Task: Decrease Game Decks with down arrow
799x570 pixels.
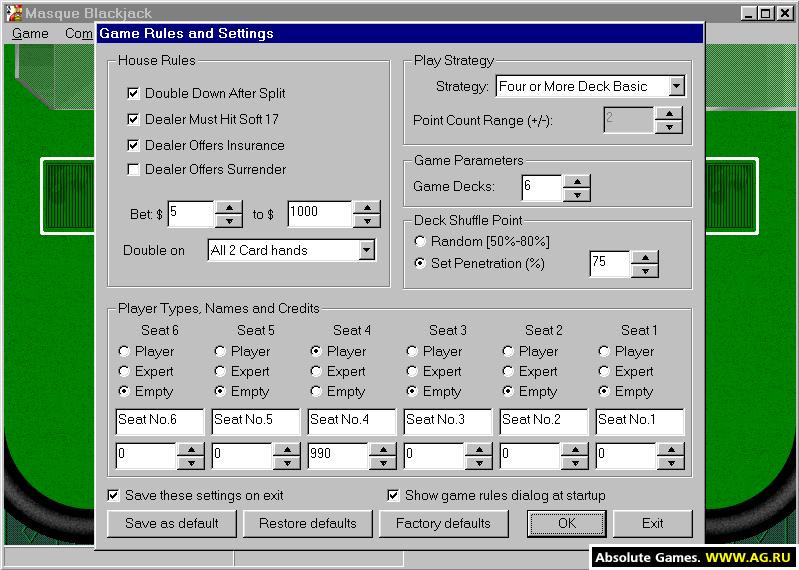Action: pos(577,195)
